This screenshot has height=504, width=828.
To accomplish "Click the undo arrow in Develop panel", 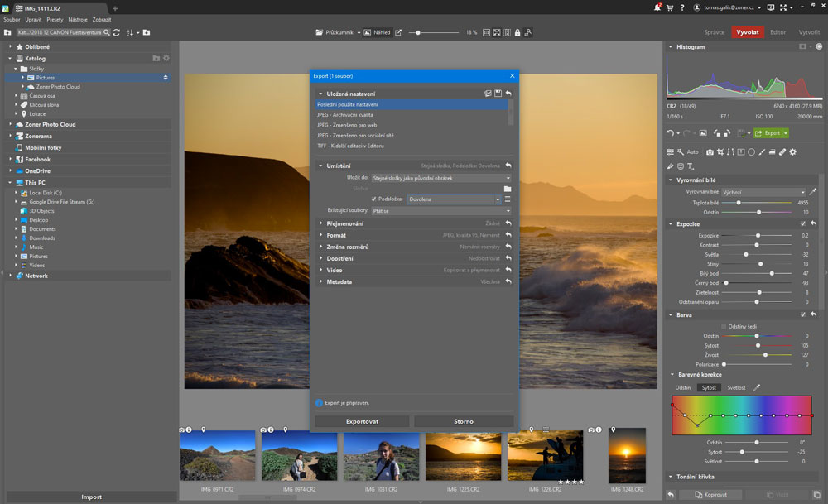I will pyautogui.click(x=670, y=132).
